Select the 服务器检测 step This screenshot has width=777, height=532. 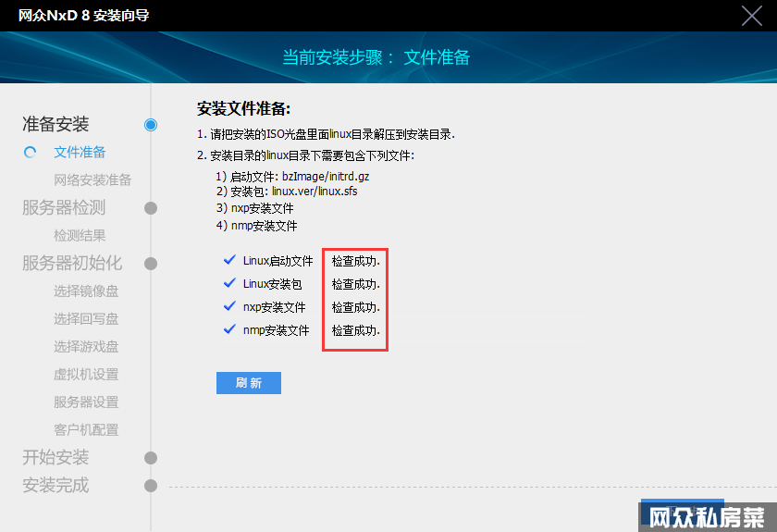pyautogui.click(x=64, y=207)
